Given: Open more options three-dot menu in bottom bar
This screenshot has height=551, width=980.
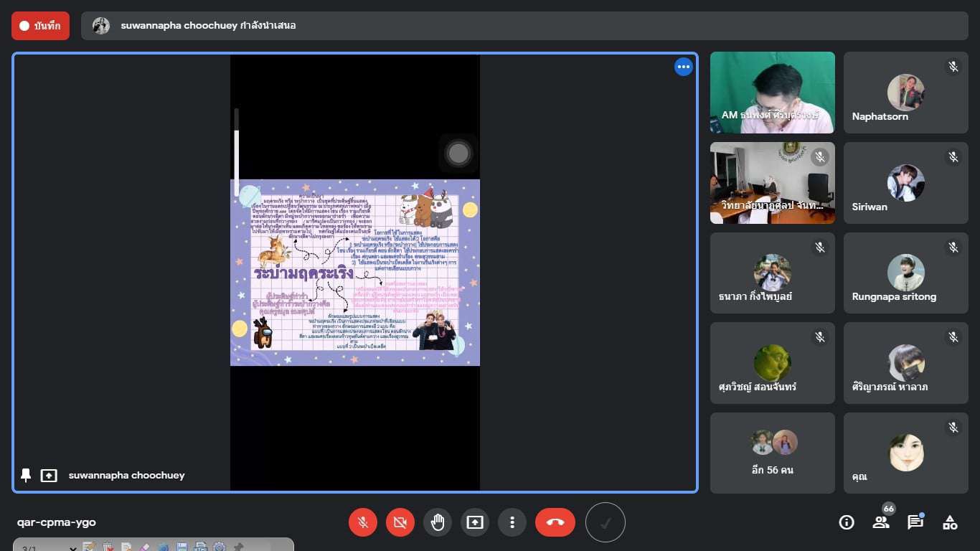Looking at the screenshot, I should 512,522.
